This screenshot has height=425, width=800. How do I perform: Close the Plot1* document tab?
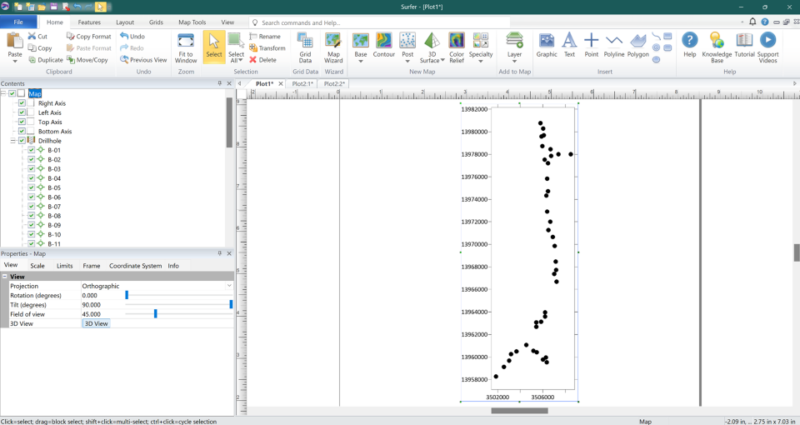click(281, 84)
